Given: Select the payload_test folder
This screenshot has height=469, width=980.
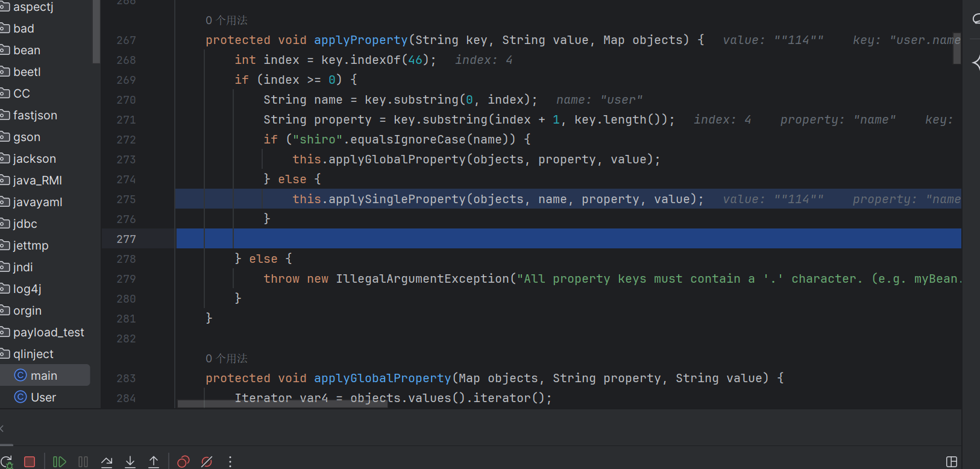Looking at the screenshot, I should coord(48,332).
